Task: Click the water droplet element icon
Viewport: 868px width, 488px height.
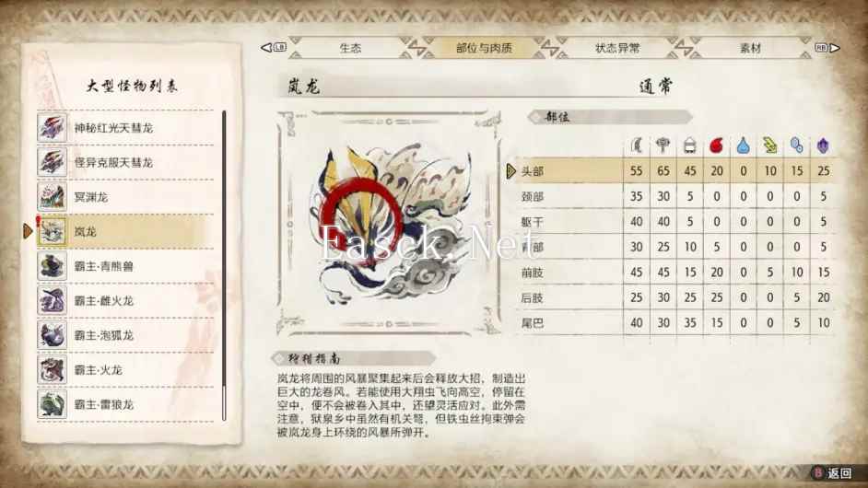Action: [x=743, y=145]
